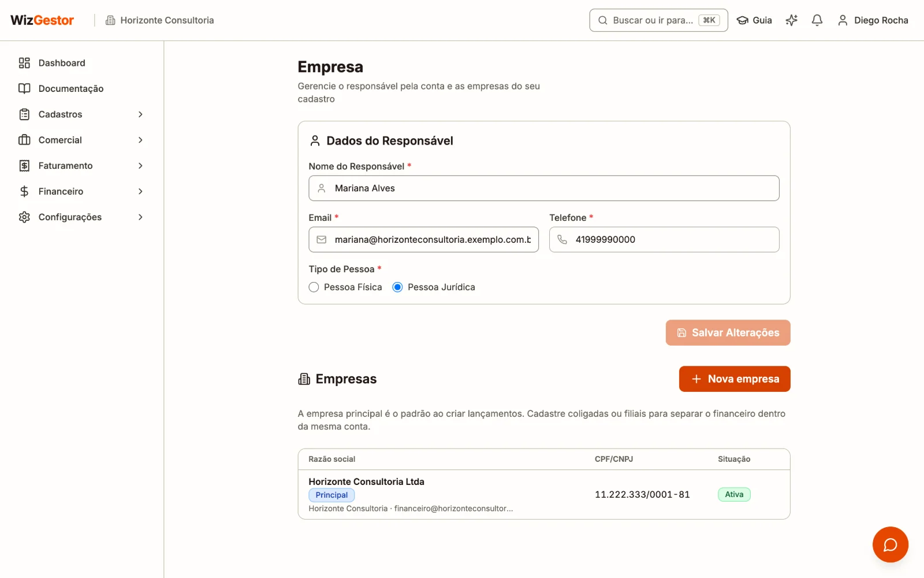The height and width of the screenshot is (578, 924).
Task: Expand the Cadastros submenu chevron
Action: [140, 114]
